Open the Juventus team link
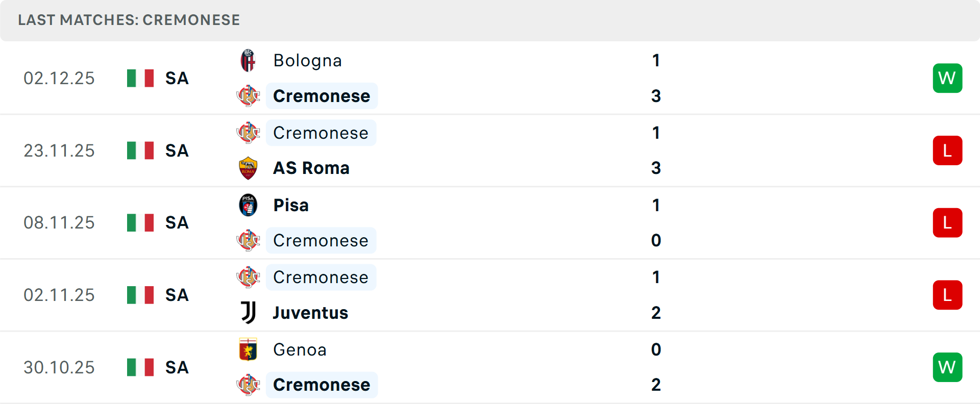 [x=310, y=313]
